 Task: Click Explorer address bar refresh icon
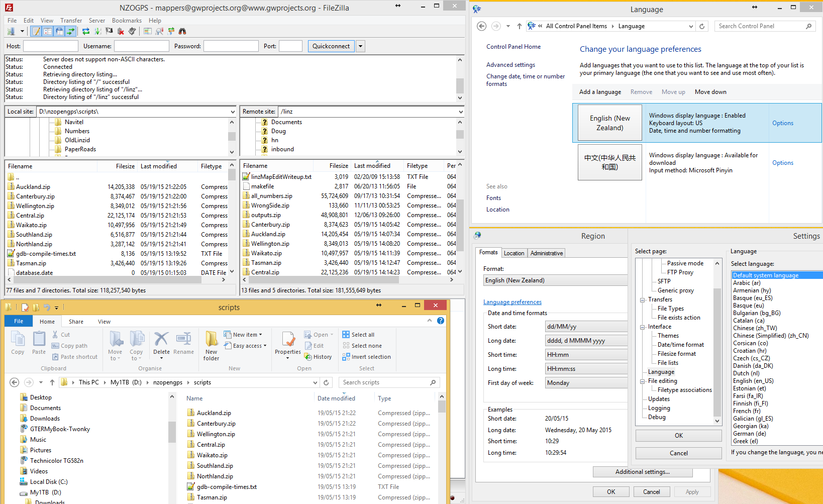[x=326, y=382]
